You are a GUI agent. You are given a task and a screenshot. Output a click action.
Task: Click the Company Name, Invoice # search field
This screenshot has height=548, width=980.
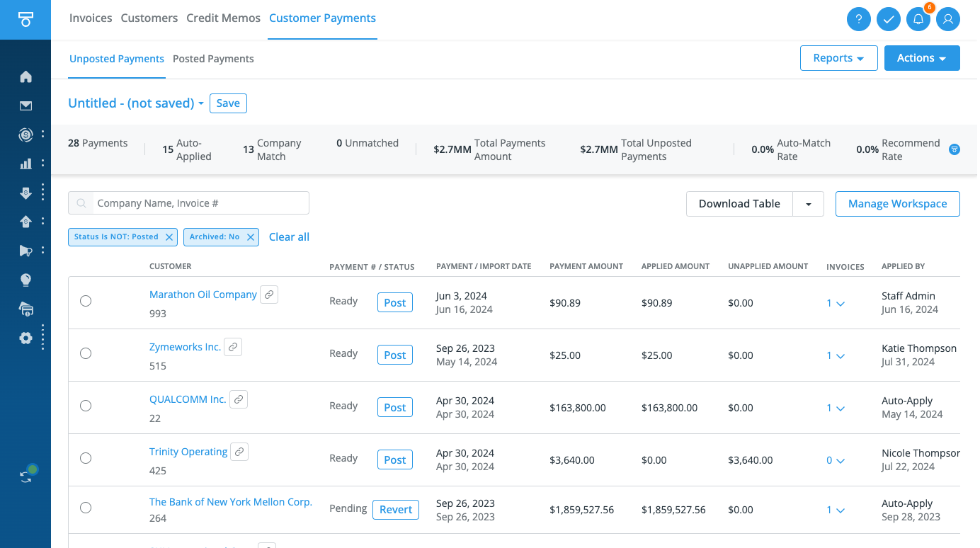click(198, 203)
